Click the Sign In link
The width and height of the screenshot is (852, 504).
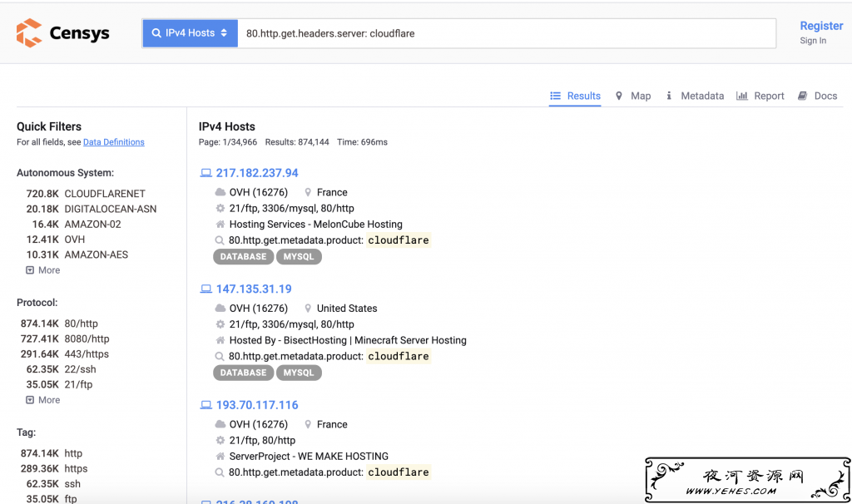coord(813,41)
